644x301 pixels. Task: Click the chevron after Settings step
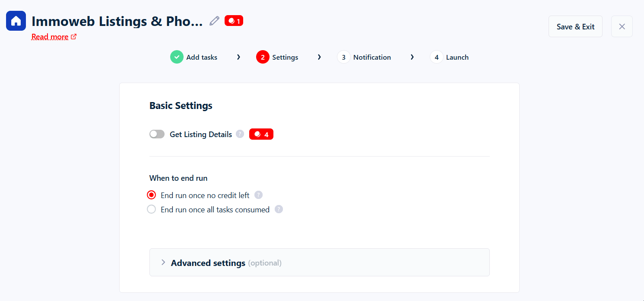(x=319, y=57)
